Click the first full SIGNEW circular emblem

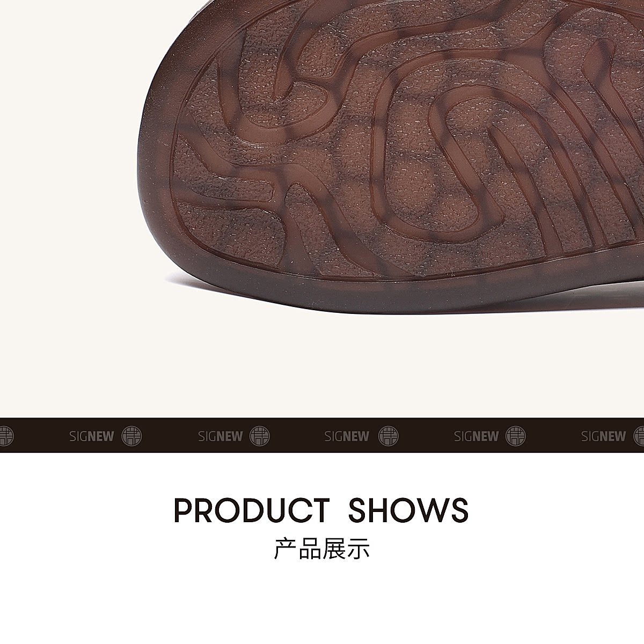pyautogui.click(x=132, y=436)
